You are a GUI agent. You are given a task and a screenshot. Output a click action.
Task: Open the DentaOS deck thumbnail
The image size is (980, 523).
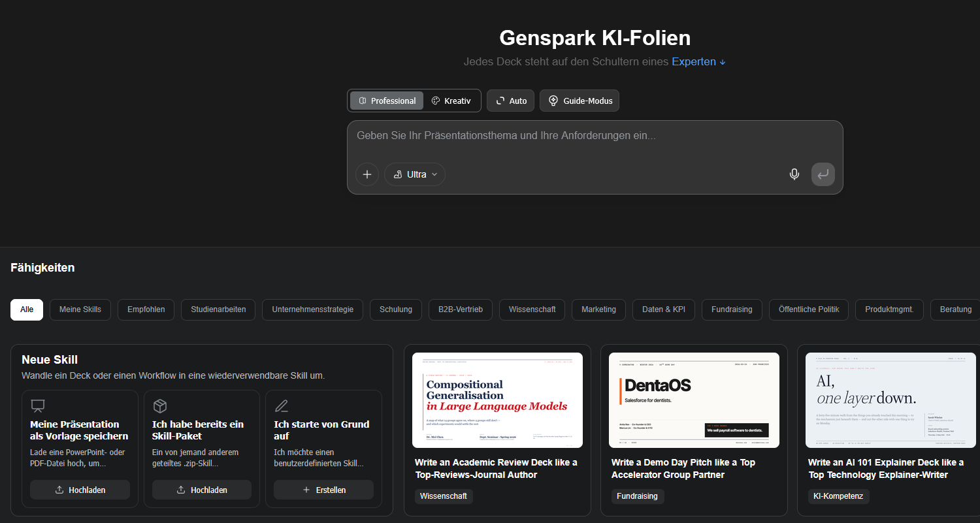tap(694, 400)
